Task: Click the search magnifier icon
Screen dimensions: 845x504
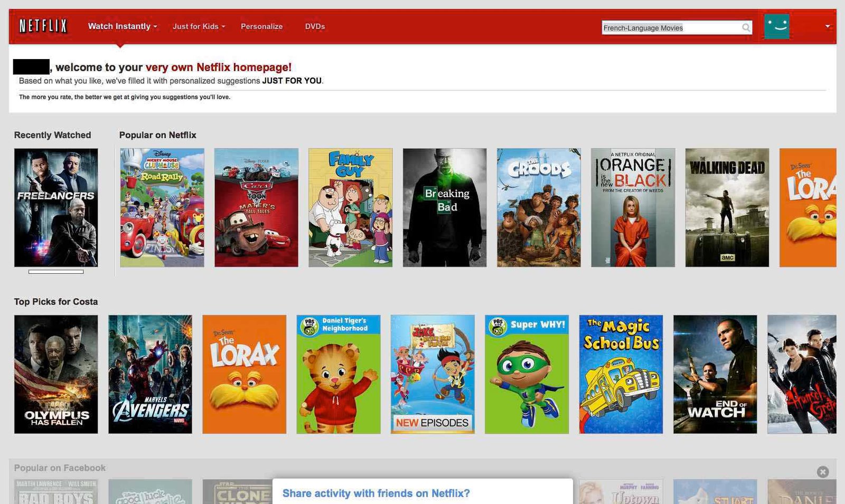Action: point(746,27)
